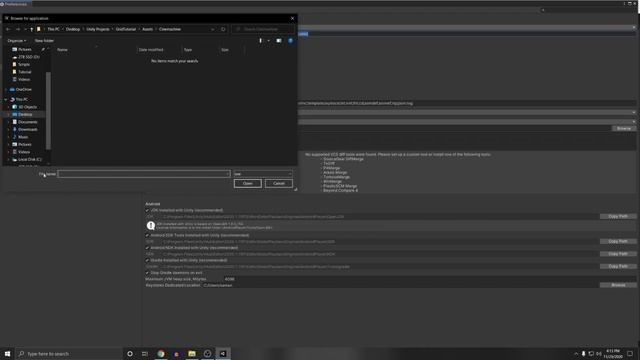Open the file type filter dropdown
This screenshot has height=360, width=640.
tap(262, 174)
